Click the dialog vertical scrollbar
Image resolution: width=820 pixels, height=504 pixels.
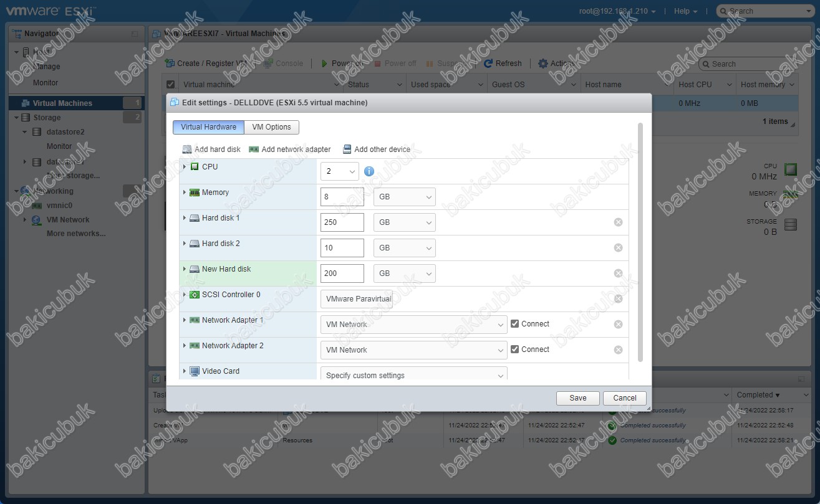click(640, 242)
